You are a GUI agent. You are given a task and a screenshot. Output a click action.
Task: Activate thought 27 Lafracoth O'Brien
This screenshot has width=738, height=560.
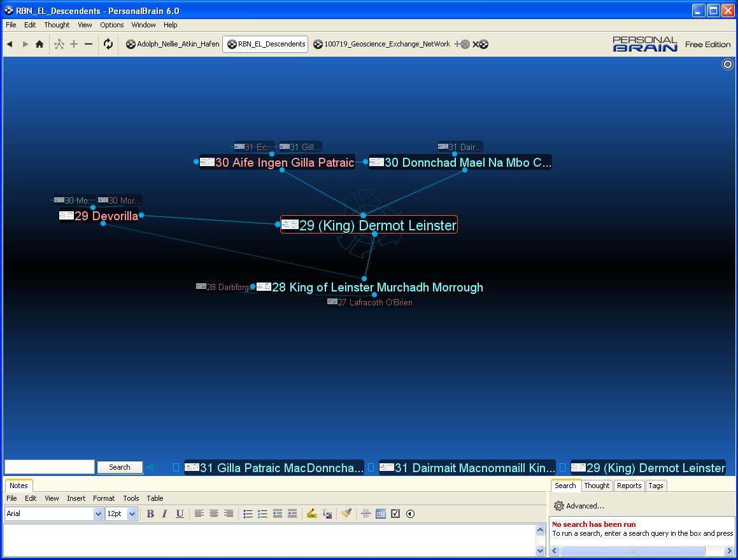point(370,302)
